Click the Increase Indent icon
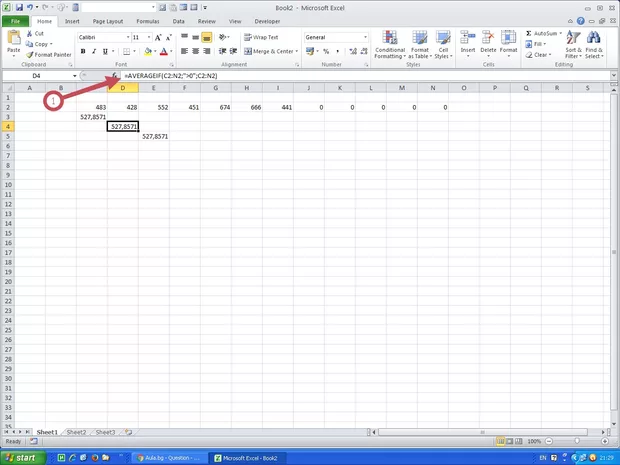 (x=233, y=51)
